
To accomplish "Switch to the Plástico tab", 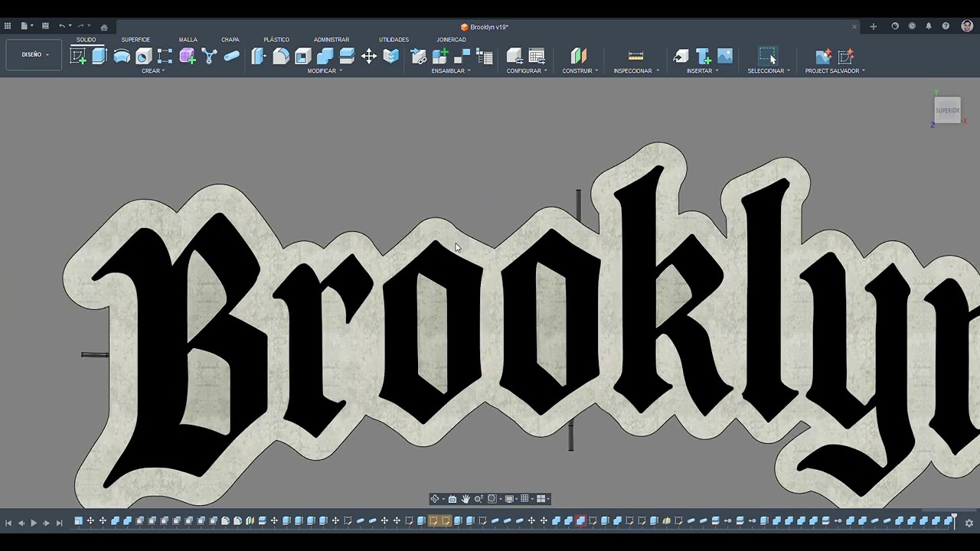I will [276, 40].
